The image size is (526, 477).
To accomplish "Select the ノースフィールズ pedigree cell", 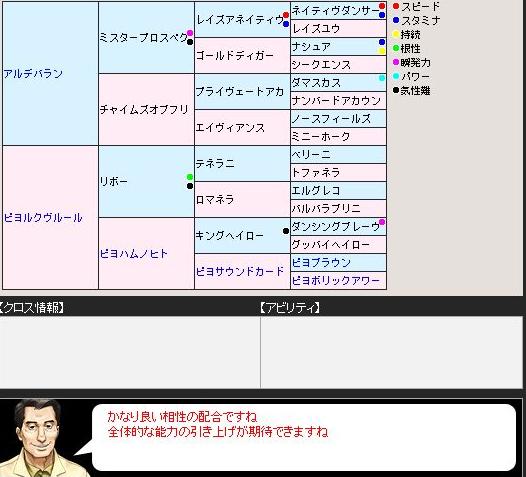I will tap(338, 119).
